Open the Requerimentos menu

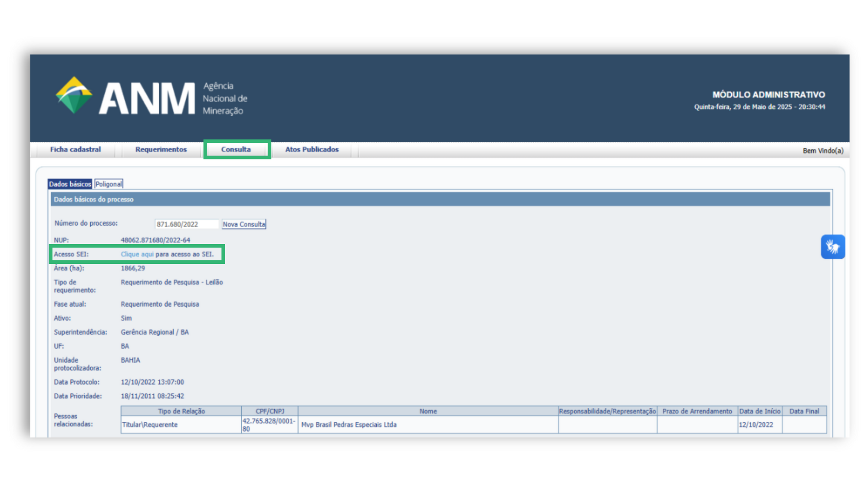(161, 149)
